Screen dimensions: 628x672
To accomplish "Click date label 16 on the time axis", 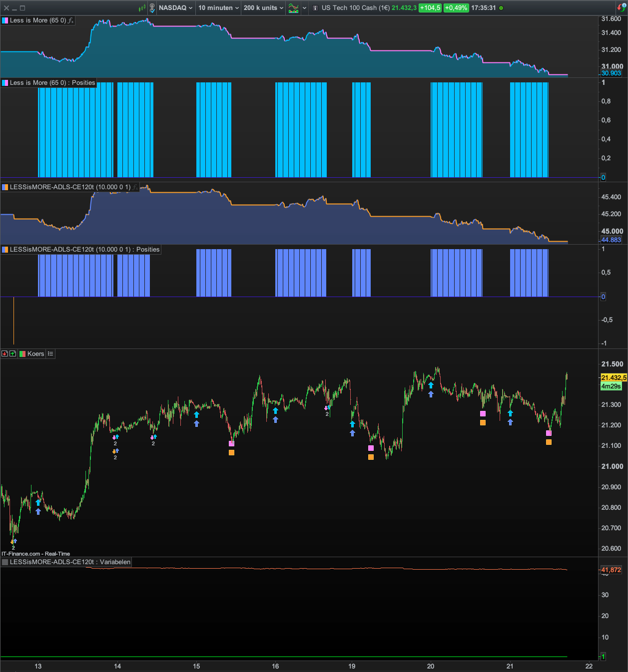I will click(275, 666).
